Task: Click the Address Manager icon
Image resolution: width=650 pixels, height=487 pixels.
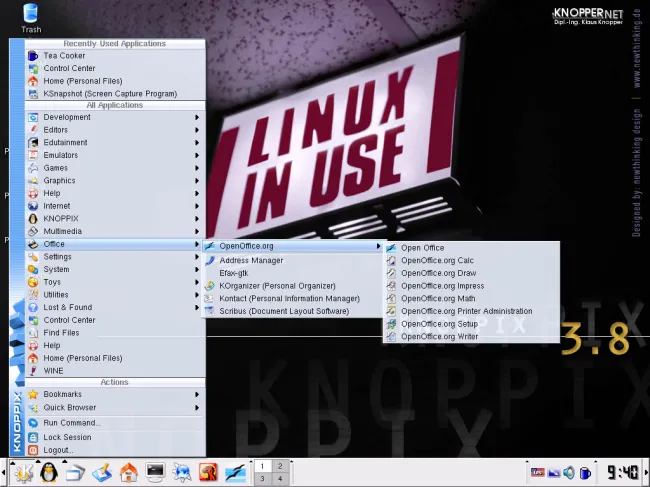Action: (210, 260)
